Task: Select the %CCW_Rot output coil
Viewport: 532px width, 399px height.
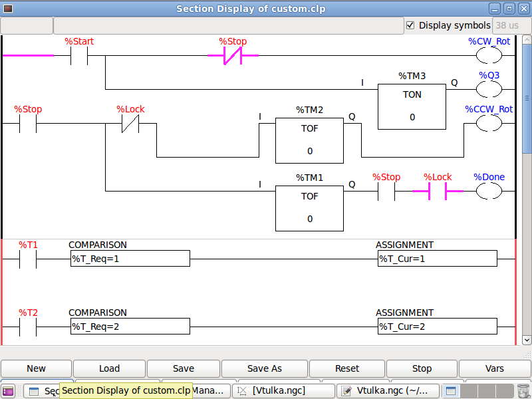Action: pyautogui.click(x=489, y=124)
